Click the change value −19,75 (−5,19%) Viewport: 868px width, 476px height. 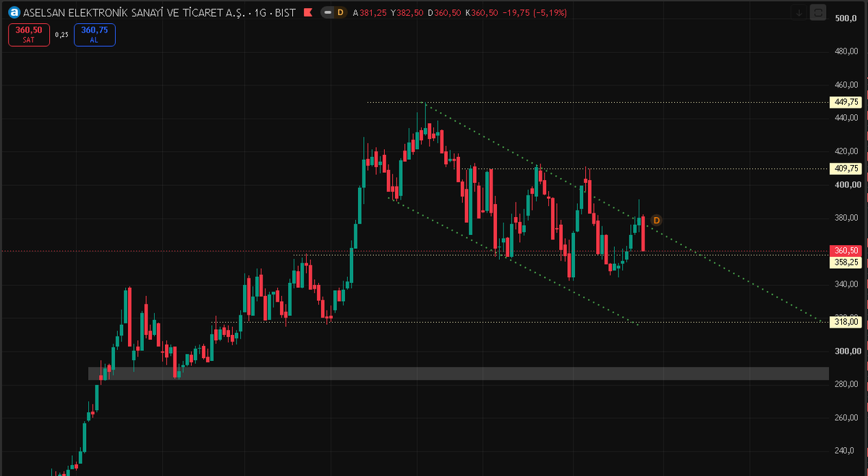[535, 13]
